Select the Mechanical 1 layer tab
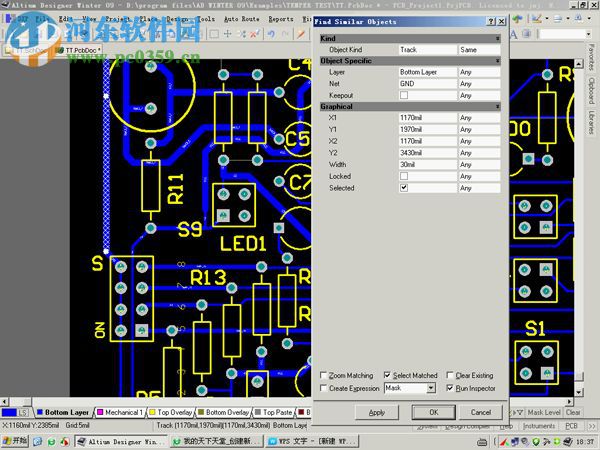Image resolution: width=600 pixels, height=450 pixels. (120, 412)
